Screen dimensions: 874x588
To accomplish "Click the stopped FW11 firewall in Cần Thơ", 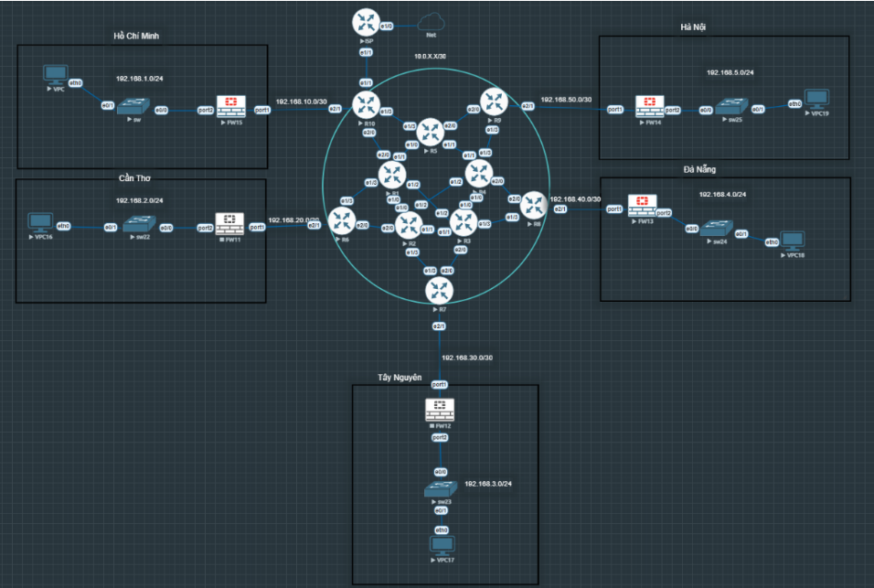I will click(x=228, y=224).
